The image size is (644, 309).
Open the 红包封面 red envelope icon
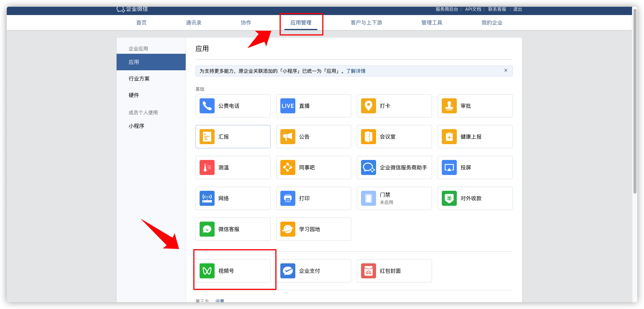tap(368, 271)
